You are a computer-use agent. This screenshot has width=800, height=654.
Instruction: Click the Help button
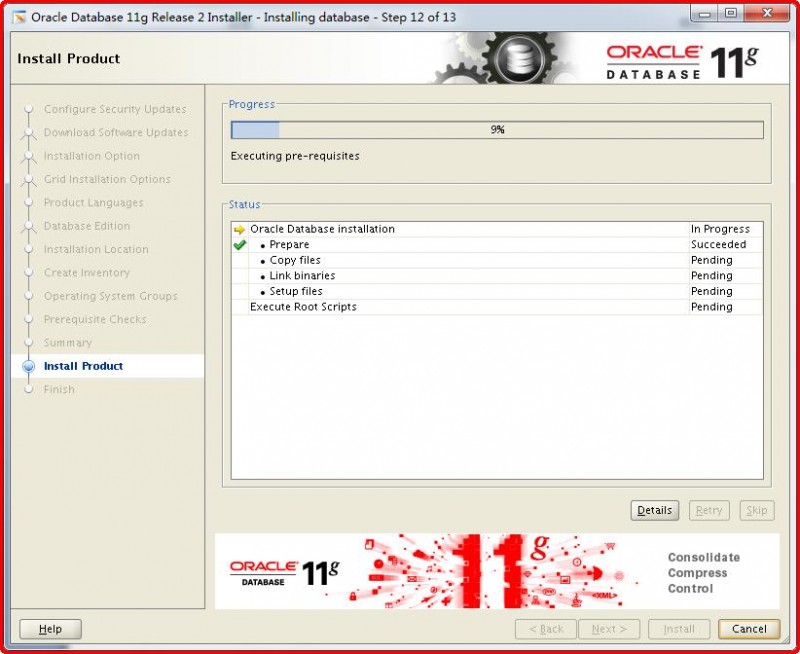coord(50,629)
